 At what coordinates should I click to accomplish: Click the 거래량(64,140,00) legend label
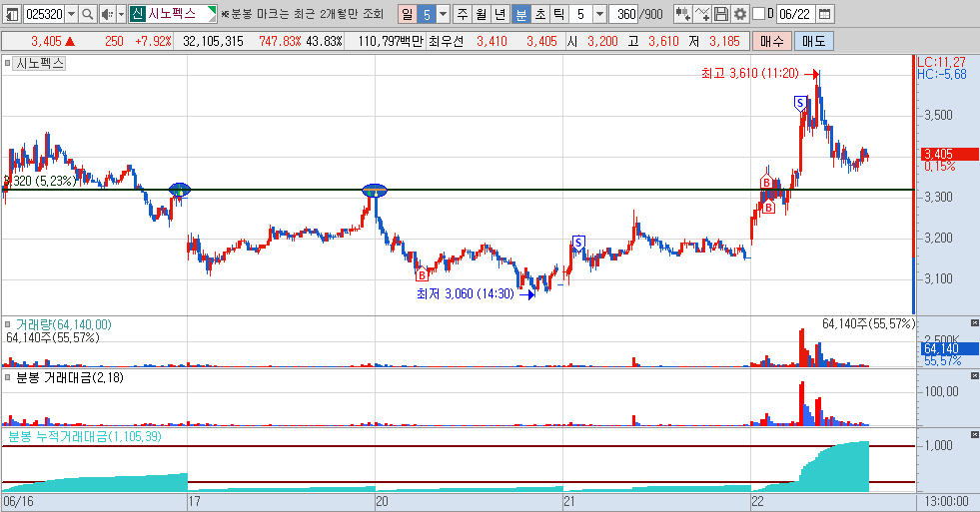(x=63, y=324)
